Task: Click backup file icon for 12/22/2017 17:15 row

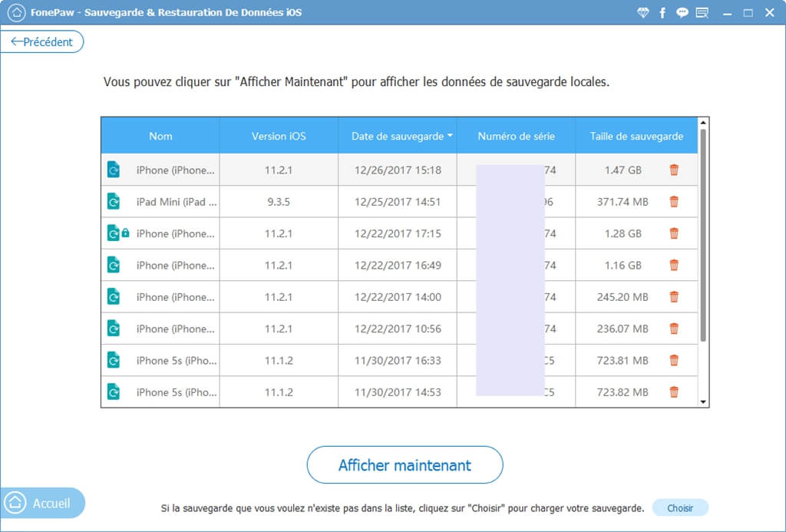Action: click(x=114, y=233)
